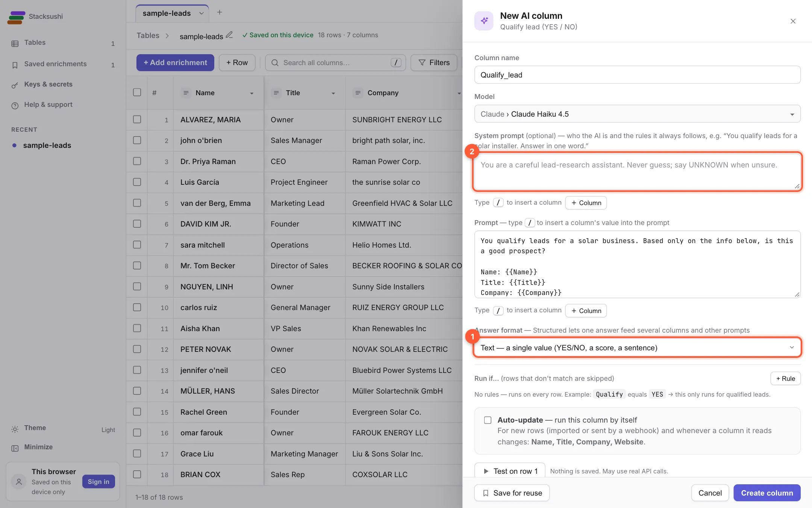
Task: Click the Title column type icon
Action: point(276,93)
